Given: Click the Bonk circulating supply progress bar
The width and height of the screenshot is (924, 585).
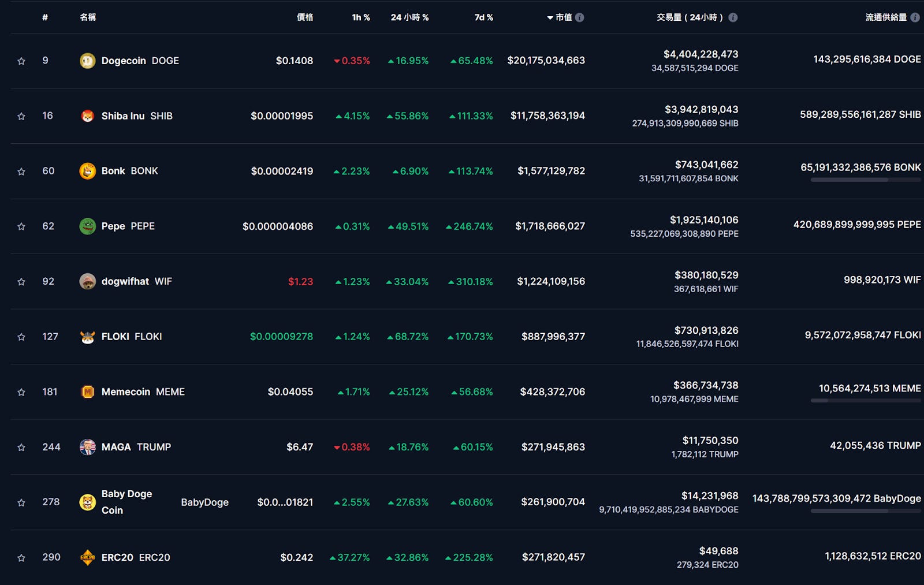Looking at the screenshot, I should tap(866, 180).
